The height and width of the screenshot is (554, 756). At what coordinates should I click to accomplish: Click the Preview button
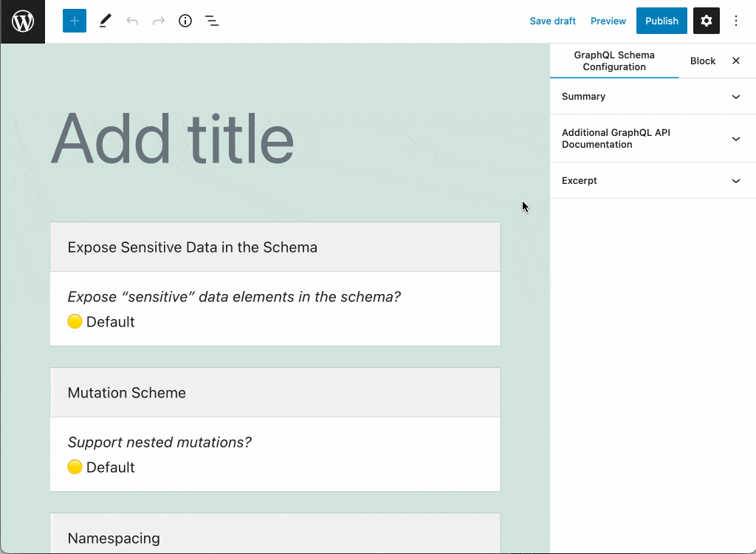tap(608, 21)
